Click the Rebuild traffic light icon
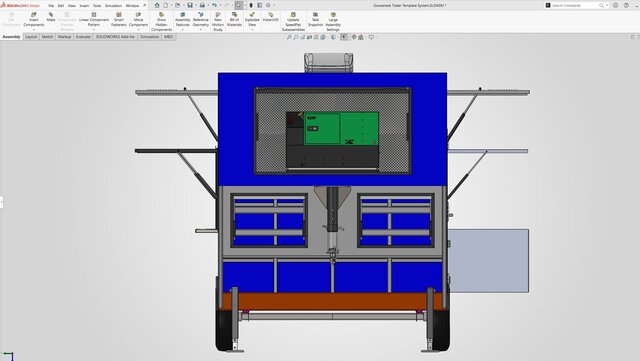640x361 pixels. point(251,5)
